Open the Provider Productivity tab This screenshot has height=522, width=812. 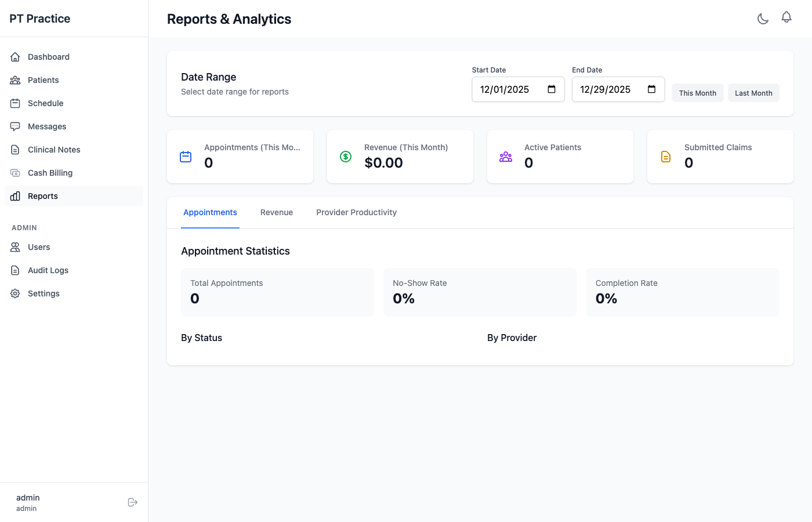click(x=356, y=212)
